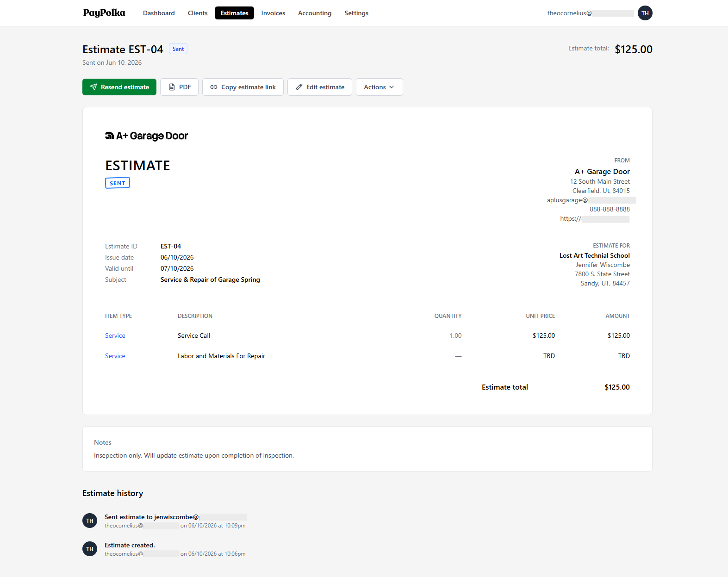Click TH avatar beside Sent estimate entry
This screenshot has height=577, width=728.
(90, 521)
